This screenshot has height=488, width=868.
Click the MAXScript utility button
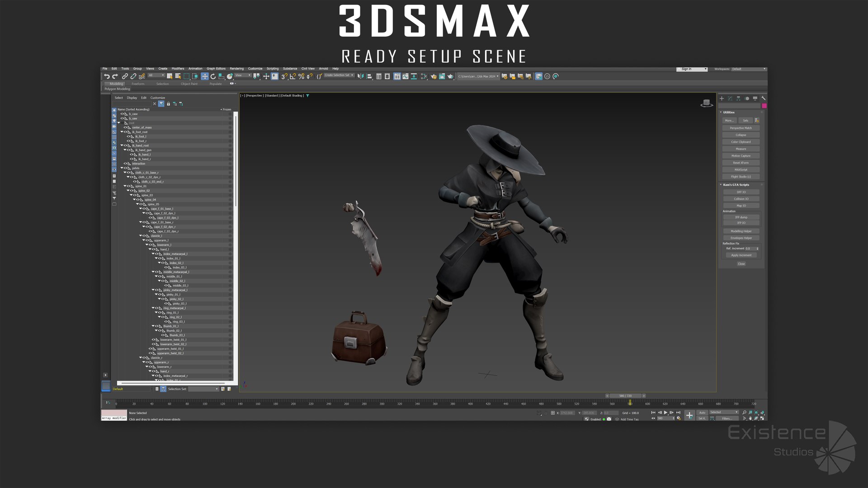741,170
